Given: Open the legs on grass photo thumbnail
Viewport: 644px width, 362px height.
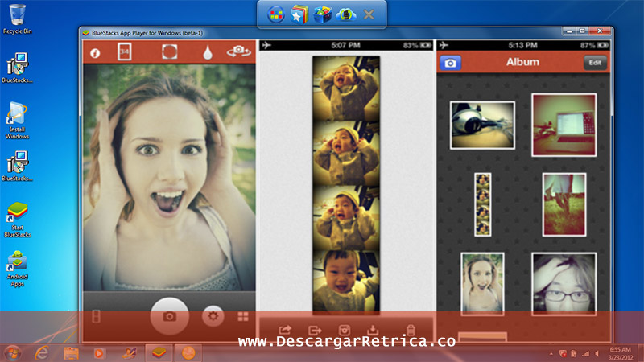Looking at the screenshot, I should 564,204.
